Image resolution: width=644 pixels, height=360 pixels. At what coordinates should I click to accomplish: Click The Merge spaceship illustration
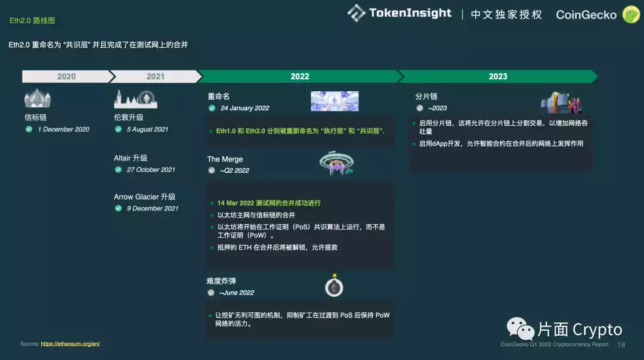(337, 163)
